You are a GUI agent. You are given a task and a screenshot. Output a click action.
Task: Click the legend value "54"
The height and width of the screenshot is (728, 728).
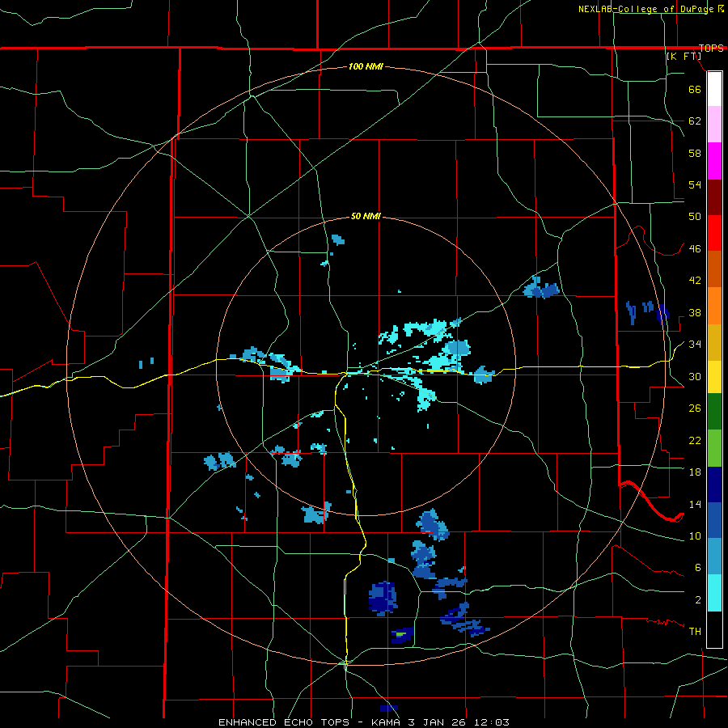[x=695, y=184]
